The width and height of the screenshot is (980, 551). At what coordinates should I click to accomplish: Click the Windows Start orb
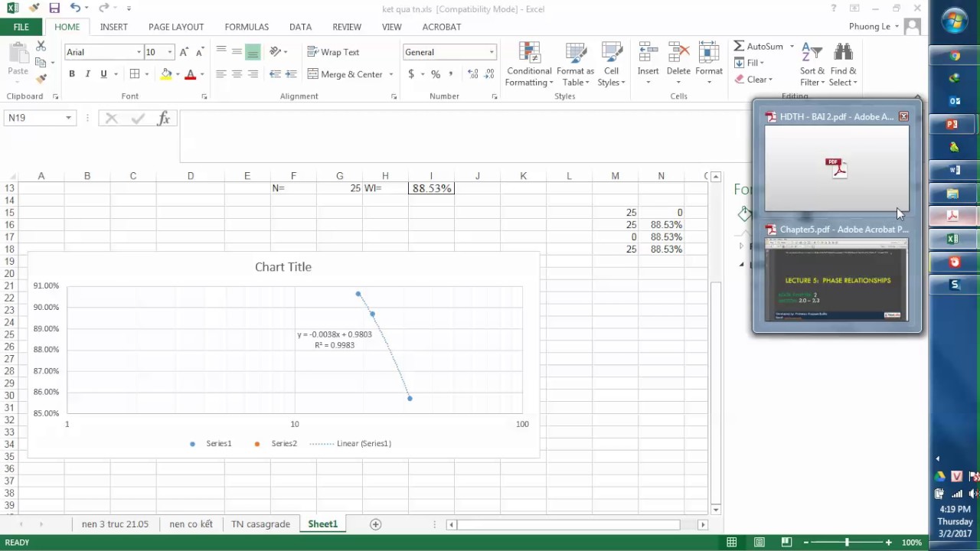[954, 21]
